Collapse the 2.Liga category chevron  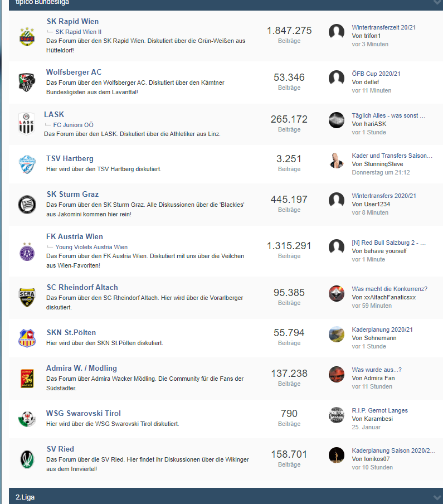[x=437, y=497]
